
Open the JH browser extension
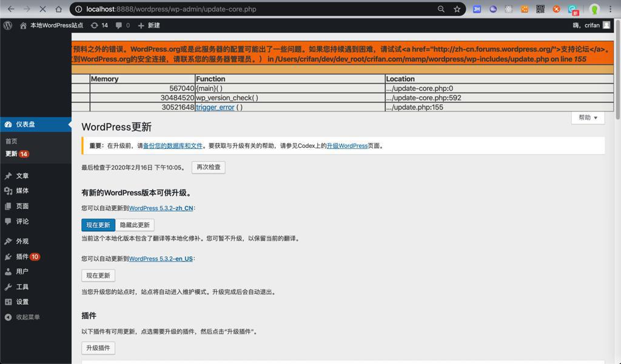pos(477,9)
